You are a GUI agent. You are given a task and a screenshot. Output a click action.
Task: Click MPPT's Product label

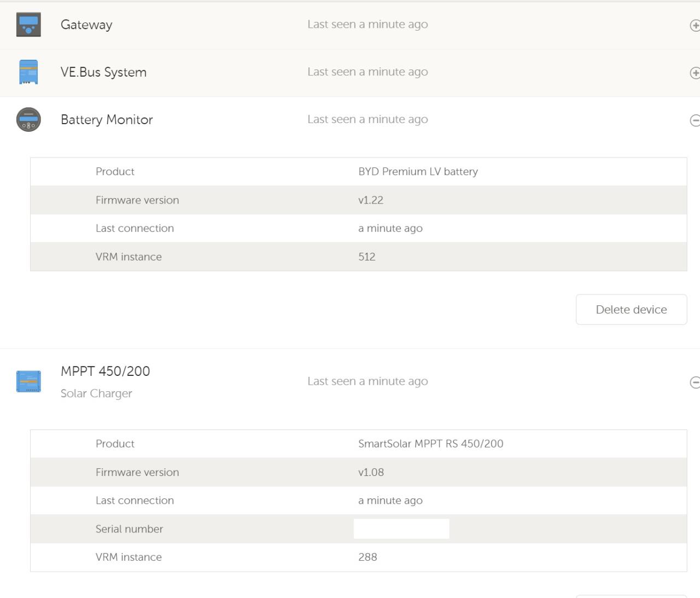pos(115,444)
